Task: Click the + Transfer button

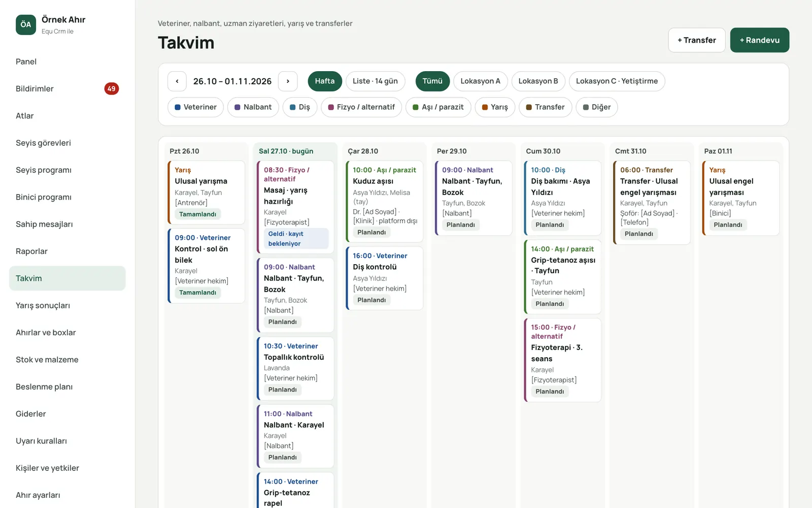Action: pyautogui.click(x=697, y=40)
